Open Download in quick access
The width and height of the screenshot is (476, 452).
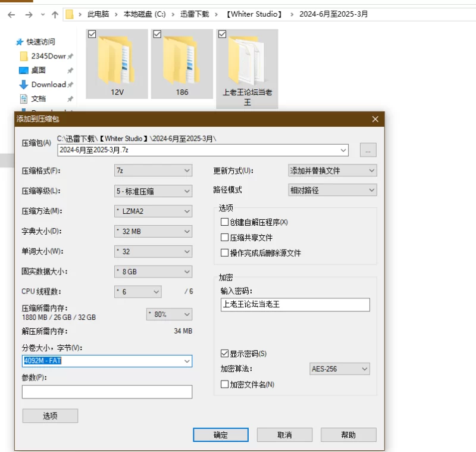click(48, 85)
